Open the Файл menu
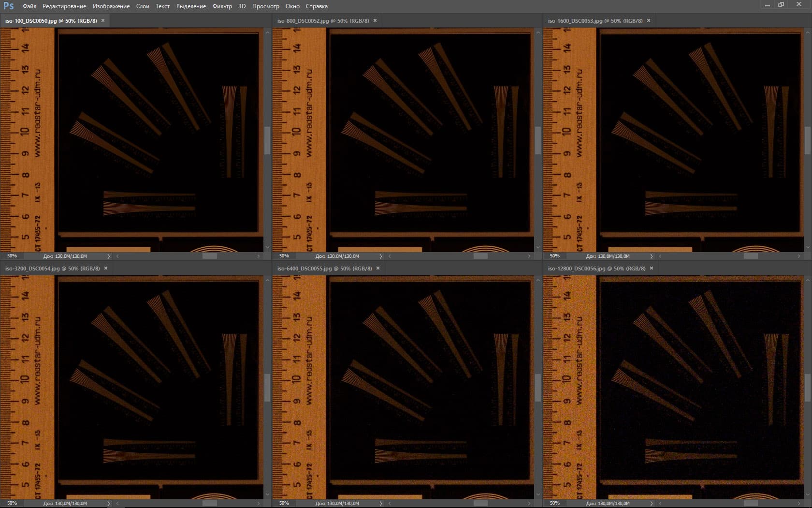 [29, 6]
